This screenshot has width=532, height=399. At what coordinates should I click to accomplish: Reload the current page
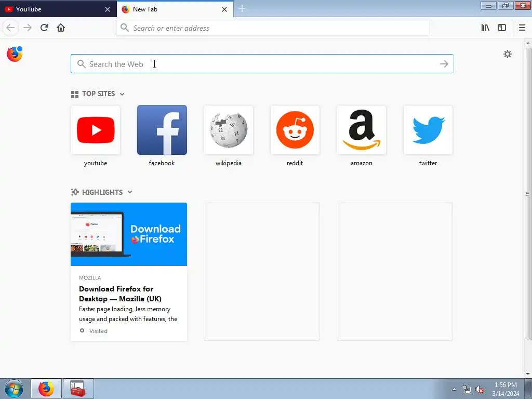point(44,28)
